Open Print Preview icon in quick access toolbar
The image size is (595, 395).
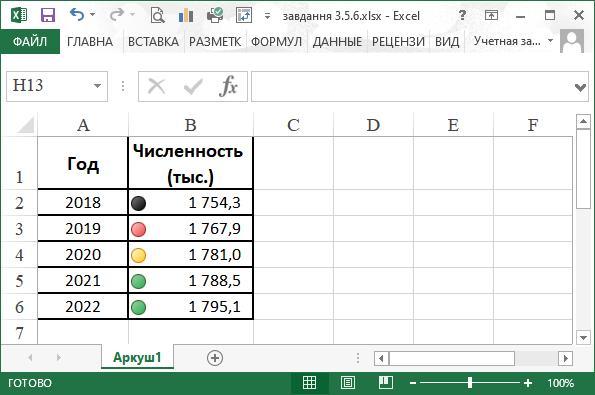(x=157, y=16)
